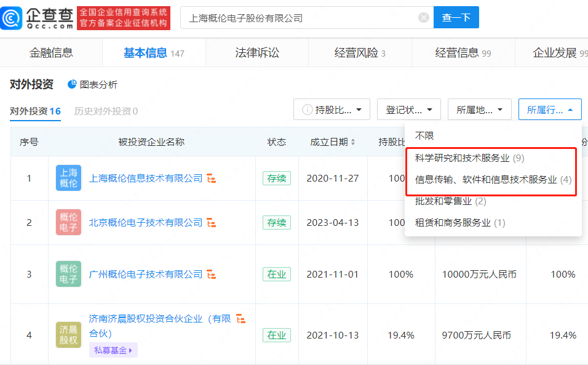Open equity tree icon for 上海概伦信息技术有限公司
This screenshot has width=588, height=365.
212,178
